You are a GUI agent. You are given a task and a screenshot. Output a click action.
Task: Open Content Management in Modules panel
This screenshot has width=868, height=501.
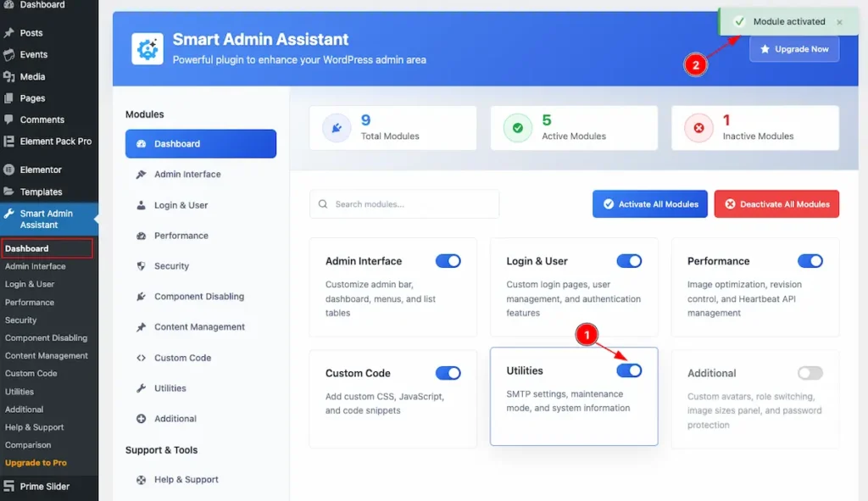[x=200, y=326]
